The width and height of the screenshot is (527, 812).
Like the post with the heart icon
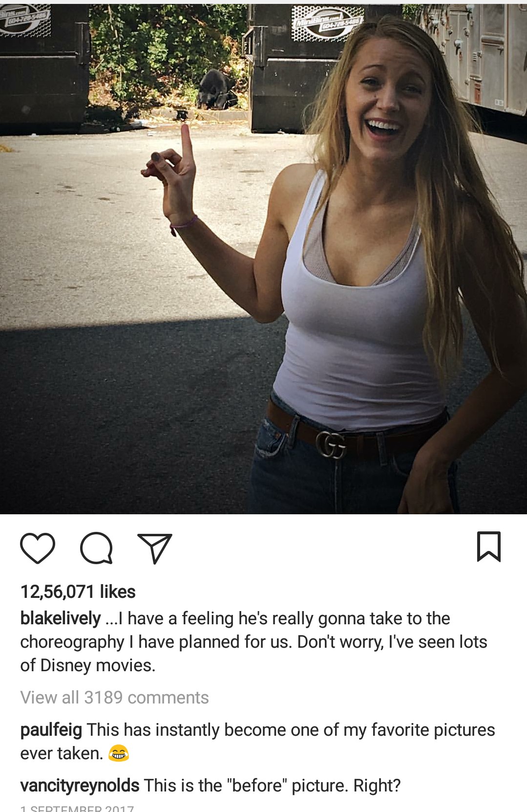coord(38,548)
